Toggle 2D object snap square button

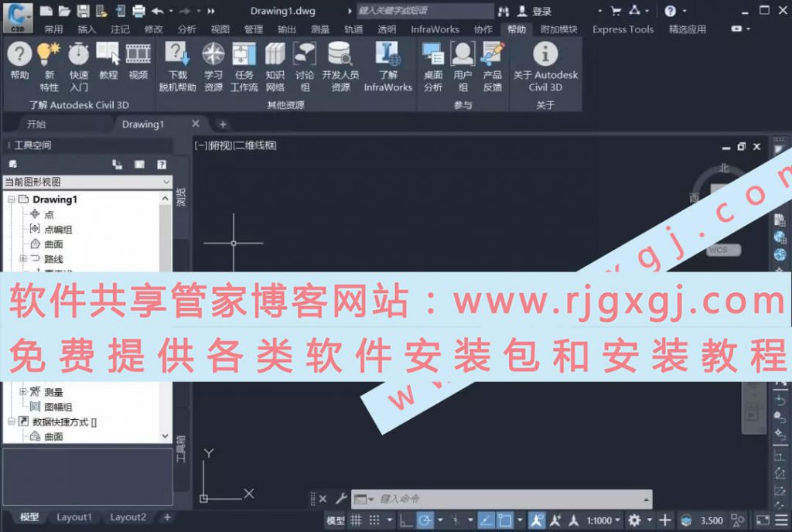tap(504, 520)
